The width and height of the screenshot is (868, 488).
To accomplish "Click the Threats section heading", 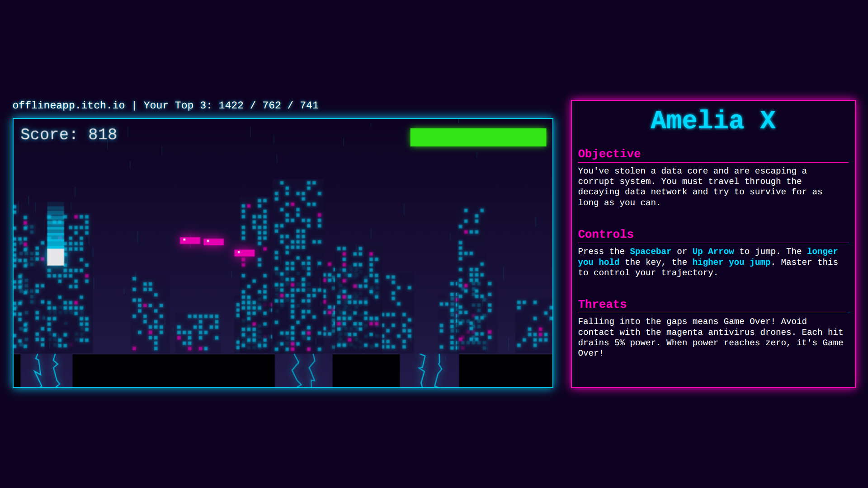I will [602, 304].
